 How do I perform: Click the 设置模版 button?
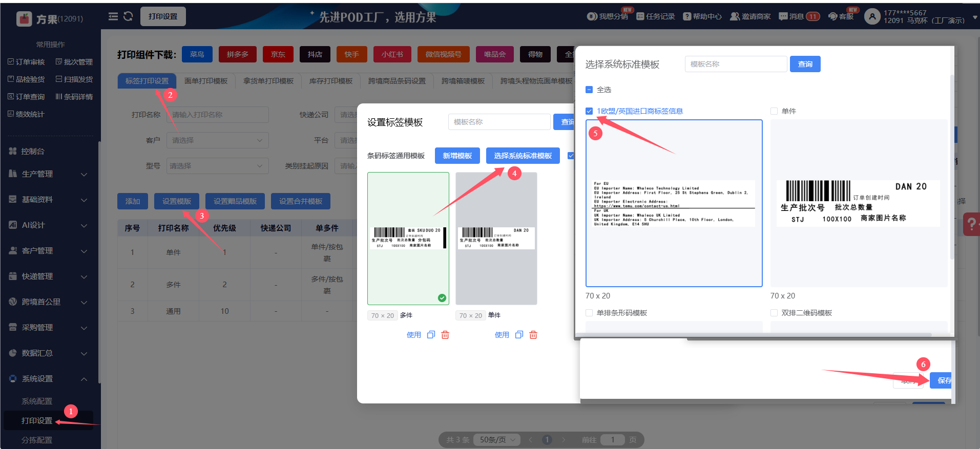pyautogui.click(x=177, y=201)
